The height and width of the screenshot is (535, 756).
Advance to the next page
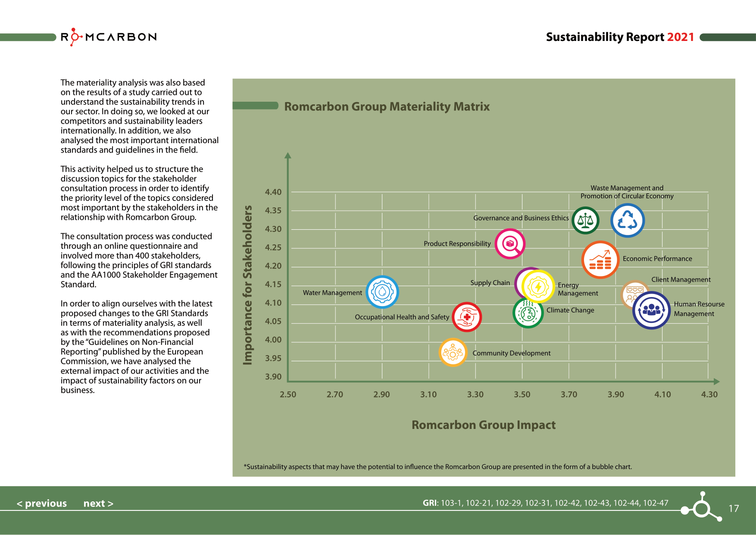[98, 504]
